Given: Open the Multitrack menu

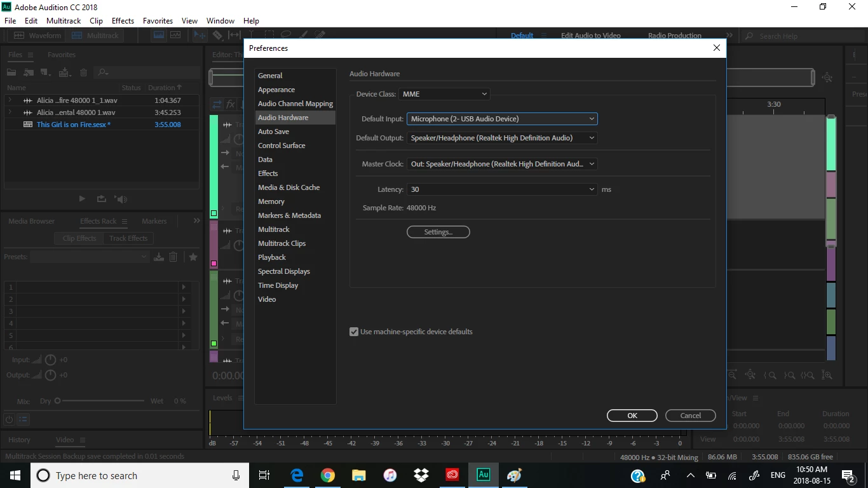Looking at the screenshot, I should coord(64,21).
